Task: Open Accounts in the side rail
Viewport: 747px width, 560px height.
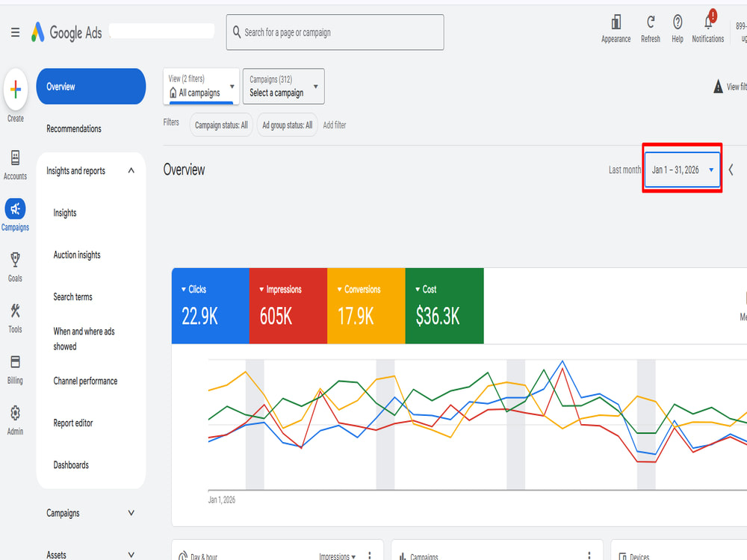Action: click(x=15, y=165)
